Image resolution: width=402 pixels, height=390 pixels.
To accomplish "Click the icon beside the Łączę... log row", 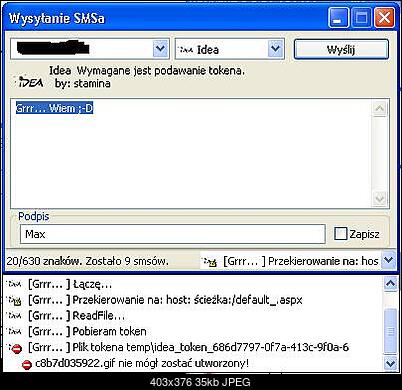I will pyautogui.click(x=15, y=284).
